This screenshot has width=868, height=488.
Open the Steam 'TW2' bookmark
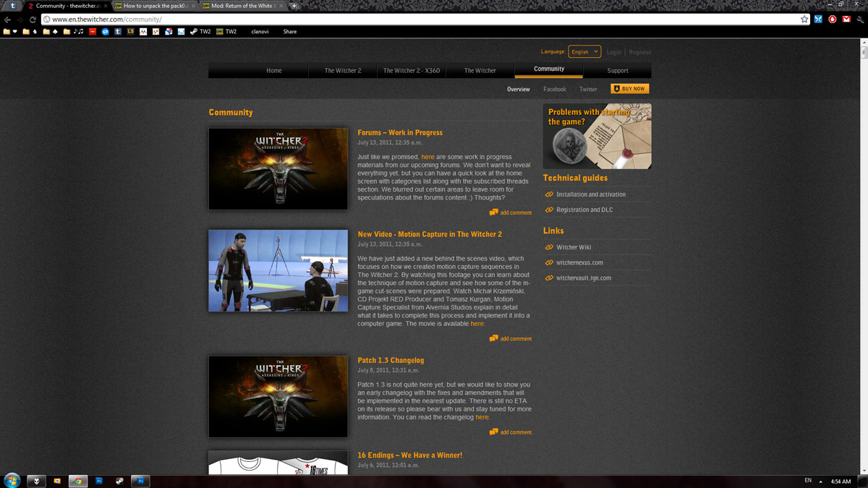tap(200, 32)
